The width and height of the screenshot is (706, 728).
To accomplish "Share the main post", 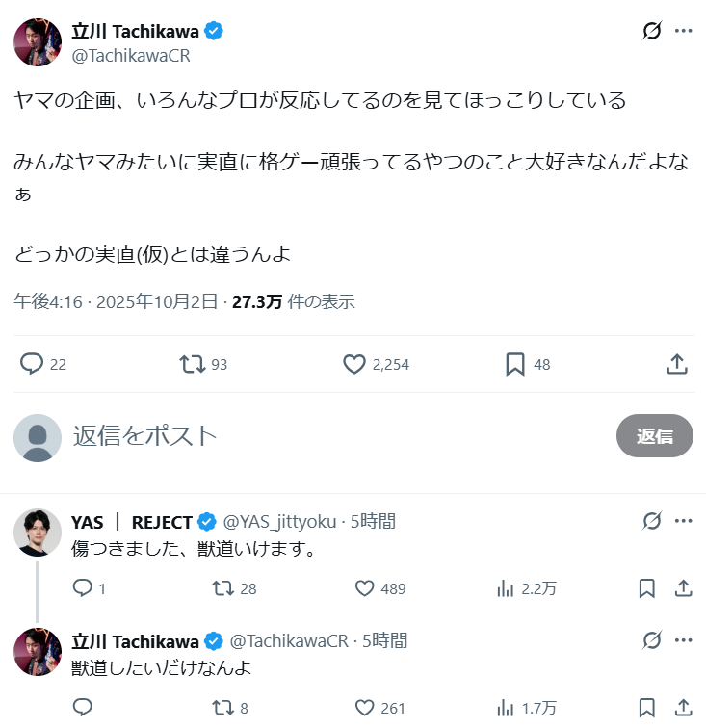I will coord(677,364).
